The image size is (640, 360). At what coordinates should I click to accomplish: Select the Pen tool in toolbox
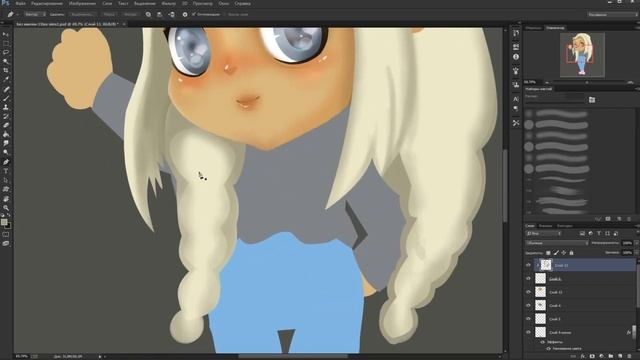coord(6,162)
